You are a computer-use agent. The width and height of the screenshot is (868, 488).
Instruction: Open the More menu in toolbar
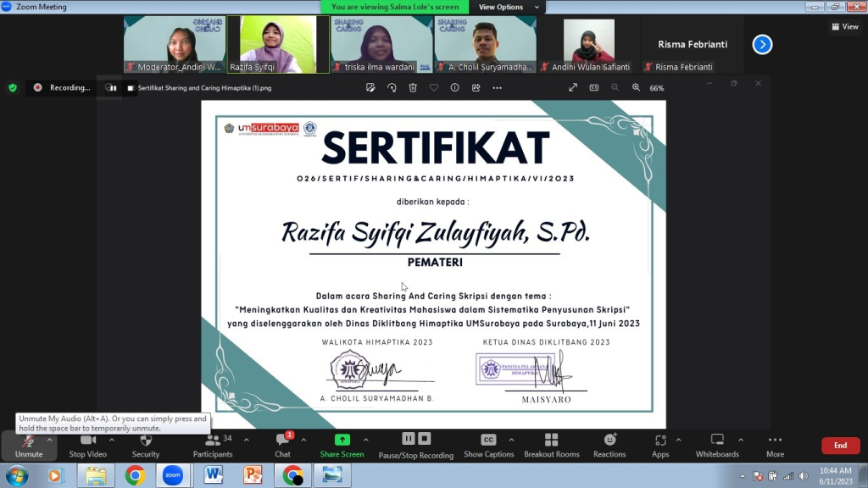pos(775,444)
